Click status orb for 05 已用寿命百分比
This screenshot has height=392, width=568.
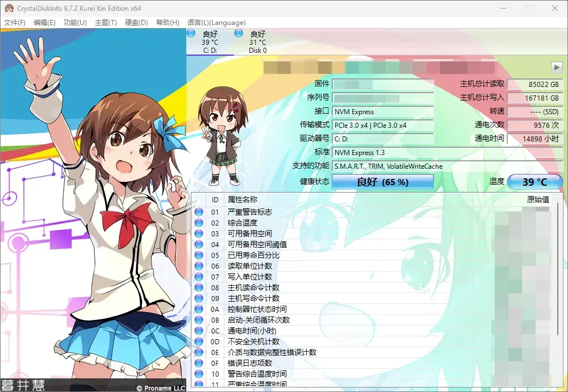(199, 255)
